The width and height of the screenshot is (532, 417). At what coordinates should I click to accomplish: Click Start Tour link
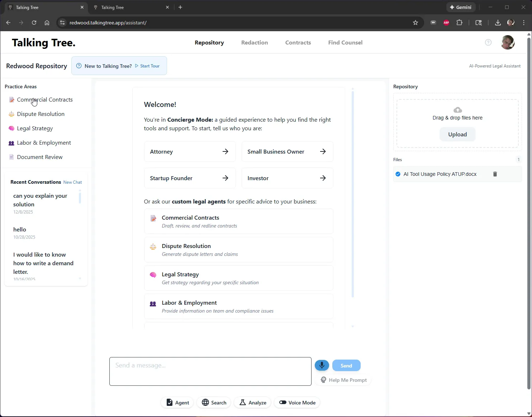coord(147,66)
